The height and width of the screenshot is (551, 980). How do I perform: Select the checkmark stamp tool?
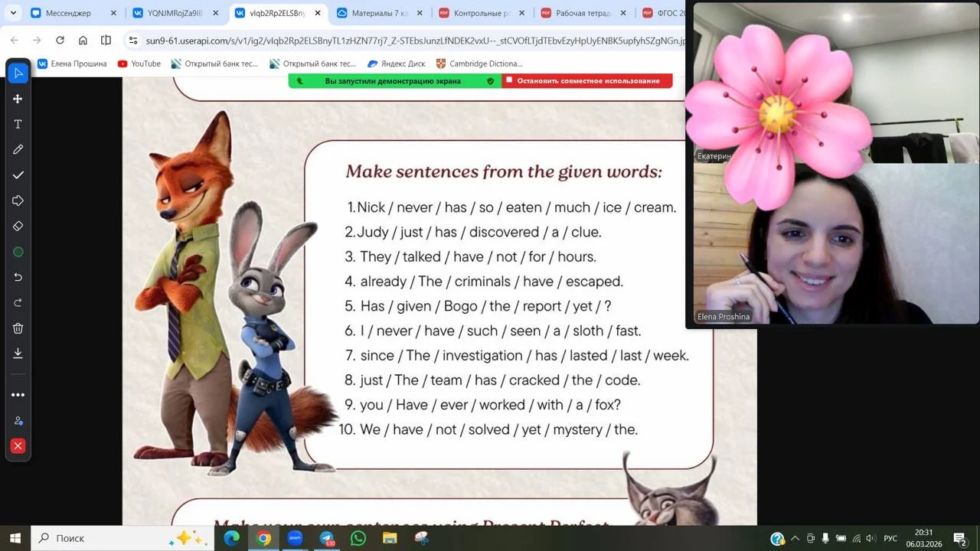pyautogui.click(x=18, y=175)
